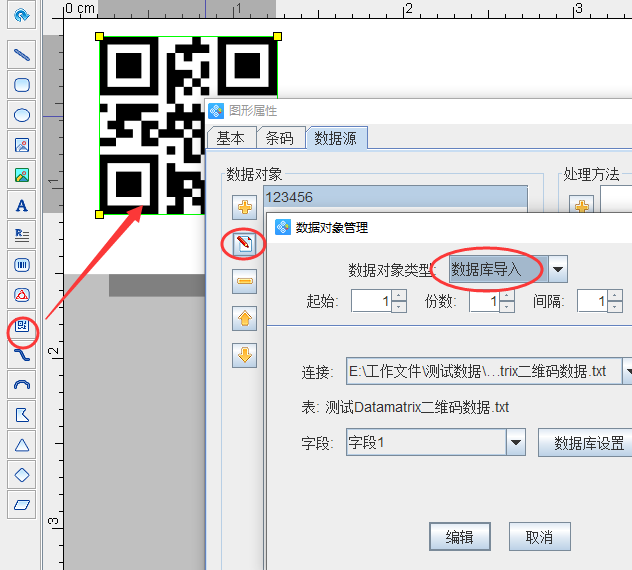
Task: Click the edit data object pencil icon
Action: pos(245,244)
